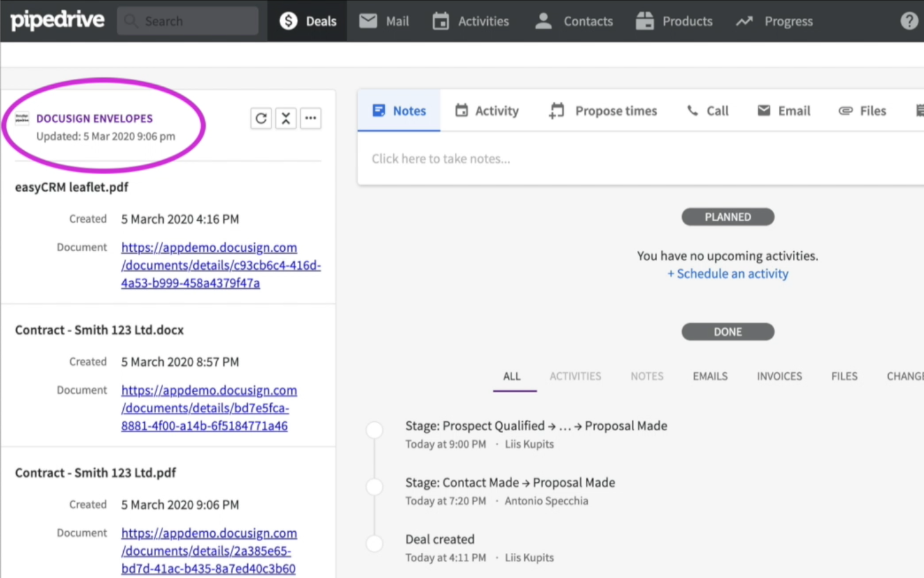Open the Mail section

click(x=384, y=21)
